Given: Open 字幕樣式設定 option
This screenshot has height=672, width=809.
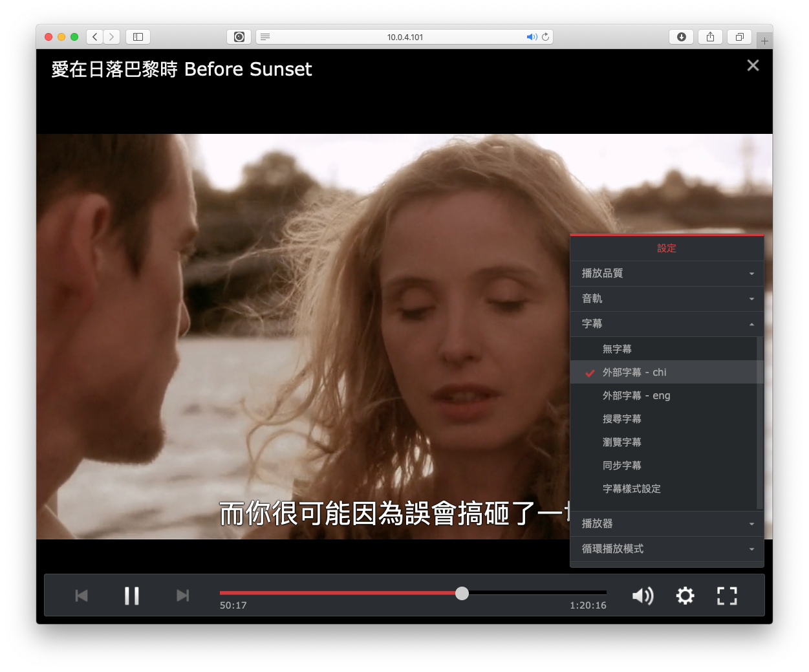Looking at the screenshot, I should [663, 488].
